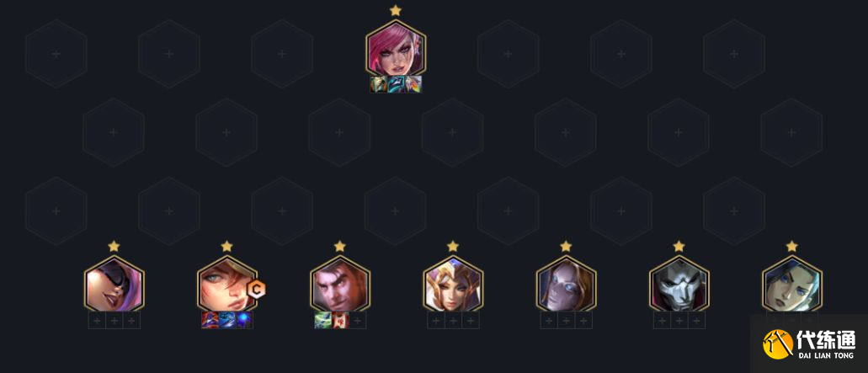The height and width of the screenshot is (373, 868).
Task: Click the masked purple-haired champion portrait
Action: click(114, 284)
